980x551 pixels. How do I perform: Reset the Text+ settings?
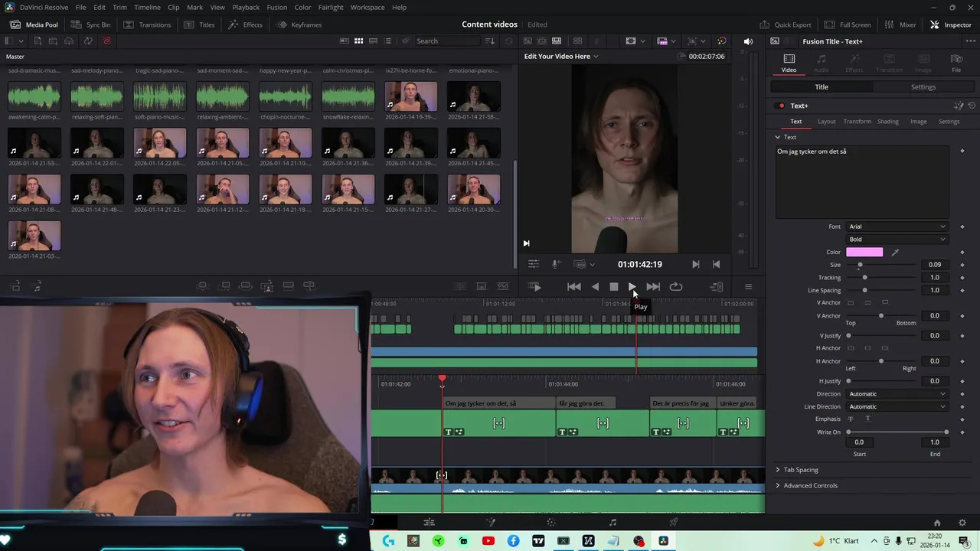coord(972,106)
